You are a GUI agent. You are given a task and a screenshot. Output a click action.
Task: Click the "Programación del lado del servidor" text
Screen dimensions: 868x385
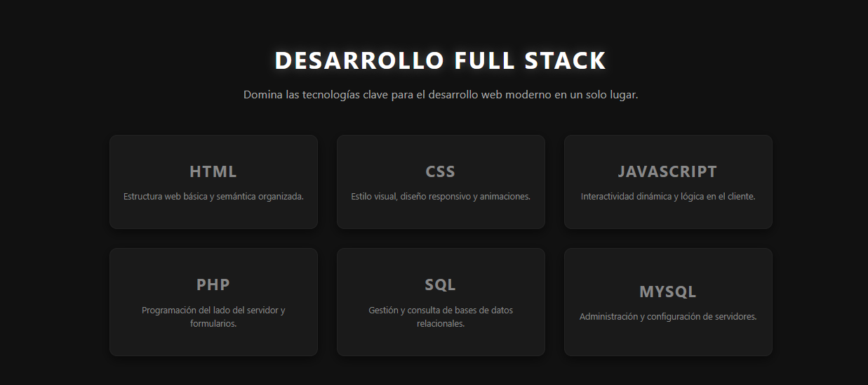(213, 317)
